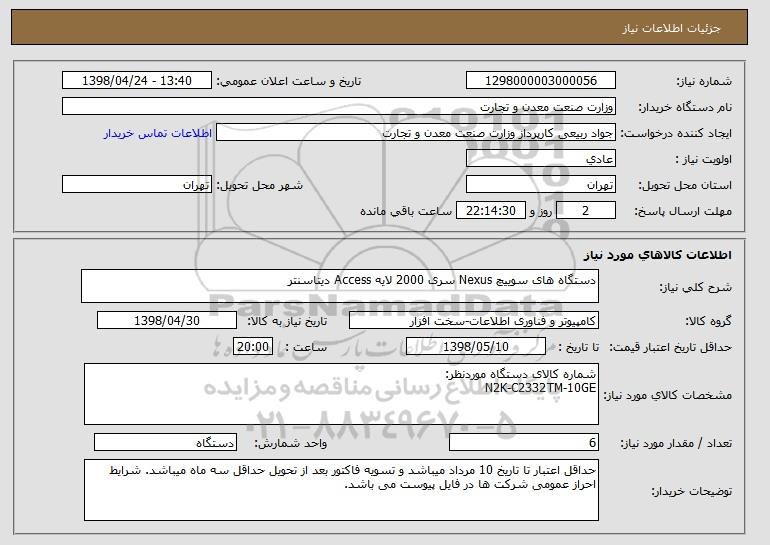
Task: Select the text ساعت باقی مانده
Action: pos(406,211)
